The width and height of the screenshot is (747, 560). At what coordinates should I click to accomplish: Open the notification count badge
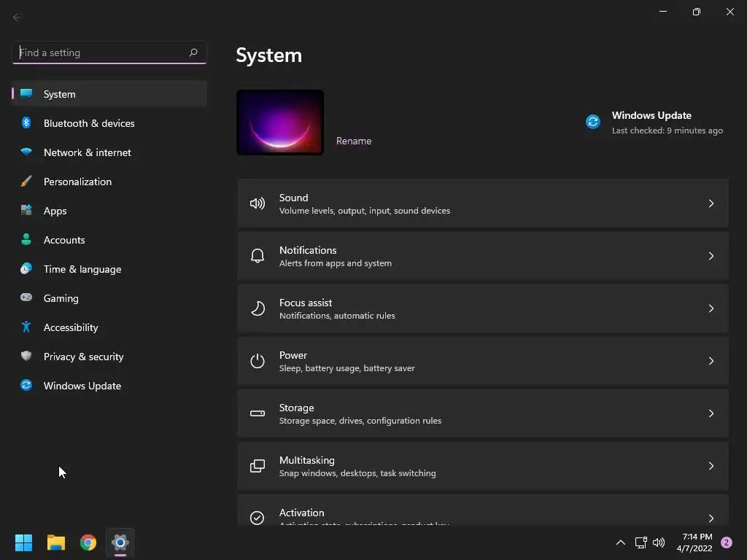(x=727, y=542)
